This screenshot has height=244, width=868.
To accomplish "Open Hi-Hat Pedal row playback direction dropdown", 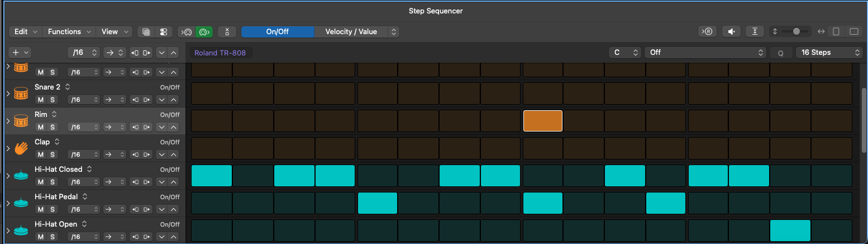I will (115, 209).
